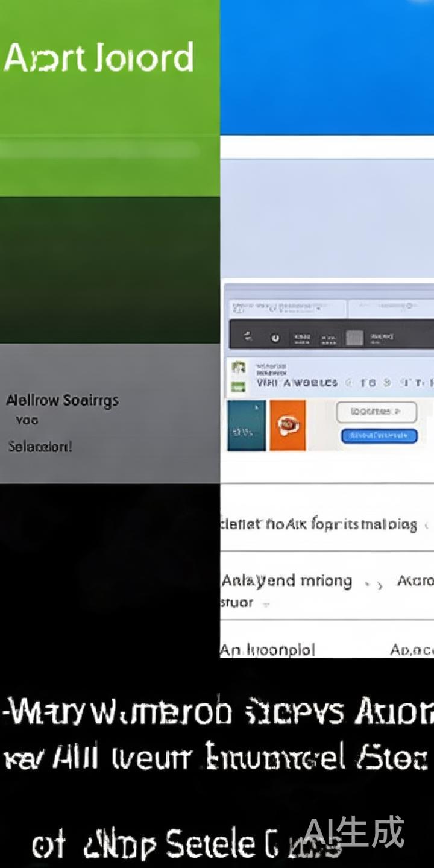Image resolution: width=434 pixels, height=868 pixels.
Task: Click the leftmost icon in dark toolbar
Action: pos(248,337)
